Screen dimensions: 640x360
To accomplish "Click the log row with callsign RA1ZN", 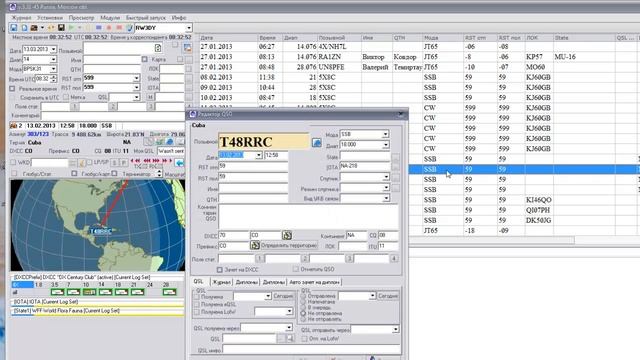I will (x=419, y=57).
